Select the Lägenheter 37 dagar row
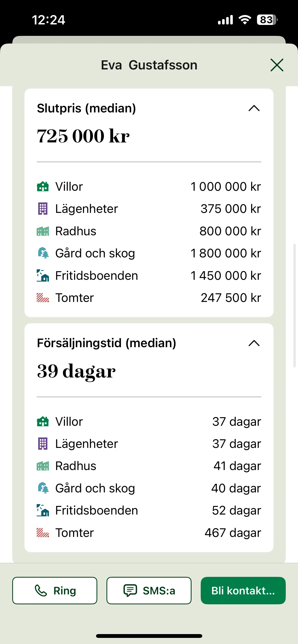298x644 pixels. click(x=149, y=444)
